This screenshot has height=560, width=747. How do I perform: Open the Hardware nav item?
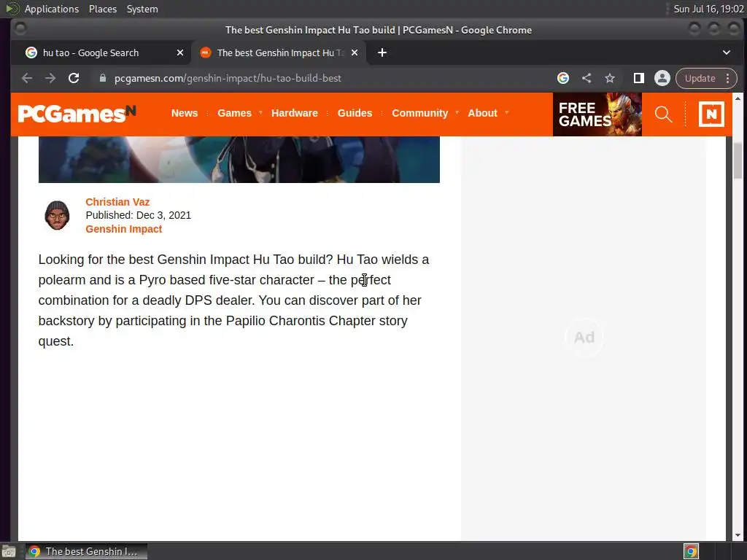295,113
